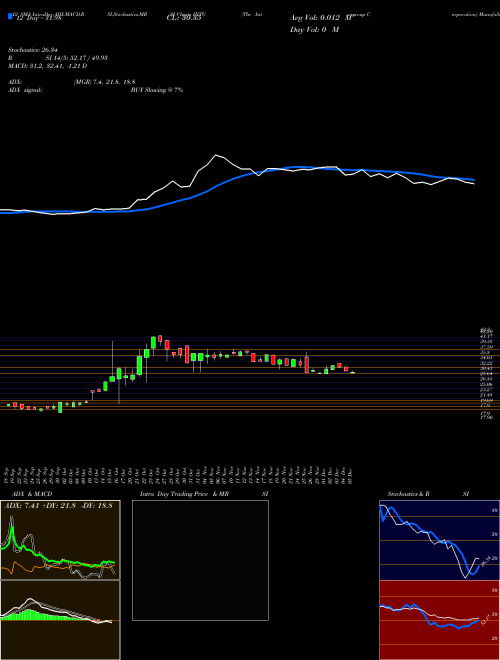Click the peak of the white price line
Viewport: 500px width, 660px height.
tap(216, 155)
